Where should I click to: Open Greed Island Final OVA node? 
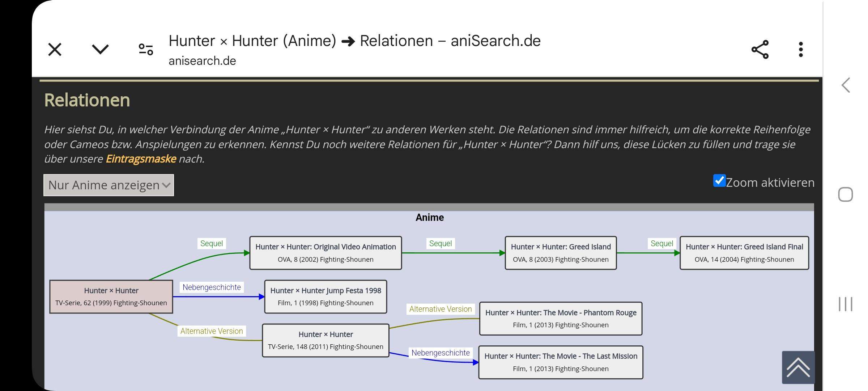tap(744, 253)
